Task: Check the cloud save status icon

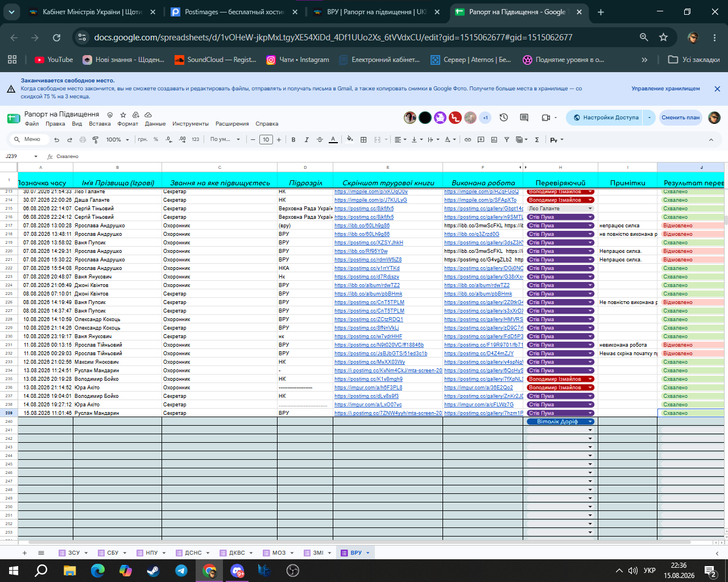Action: [148, 115]
